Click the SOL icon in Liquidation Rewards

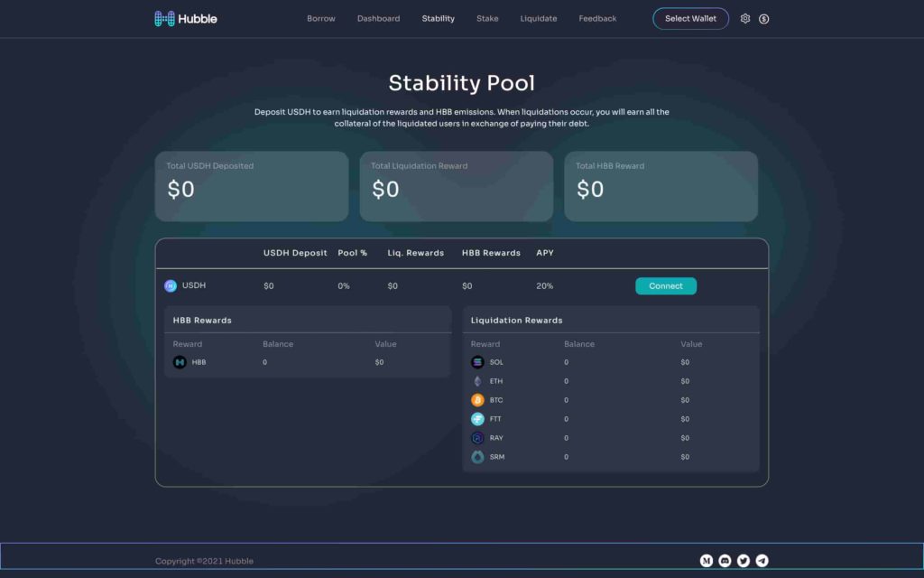[x=476, y=362]
